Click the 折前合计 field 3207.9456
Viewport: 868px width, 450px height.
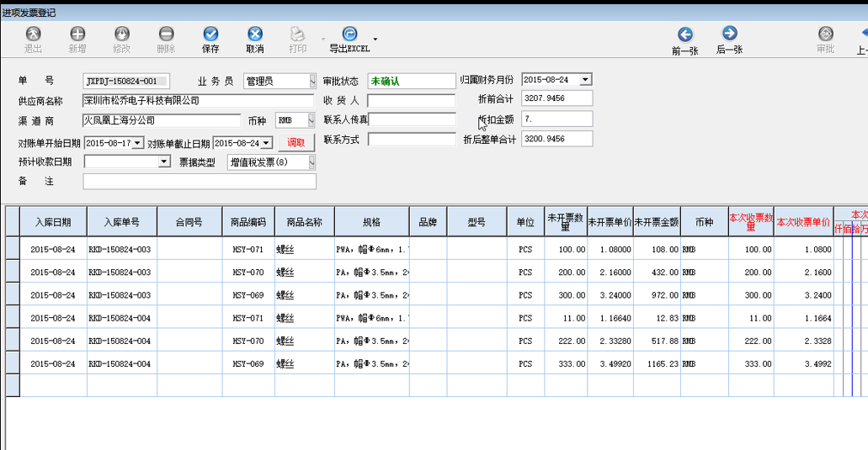(x=556, y=98)
